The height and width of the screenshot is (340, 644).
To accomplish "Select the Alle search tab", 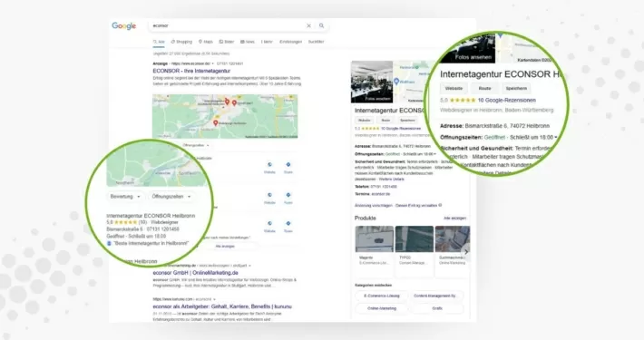I will (159, 42).
